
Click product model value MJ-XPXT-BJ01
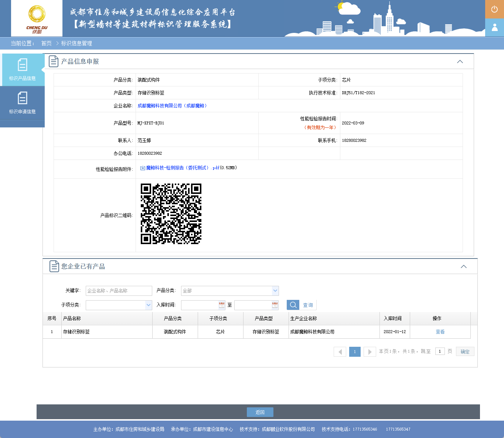pos(151,123)
